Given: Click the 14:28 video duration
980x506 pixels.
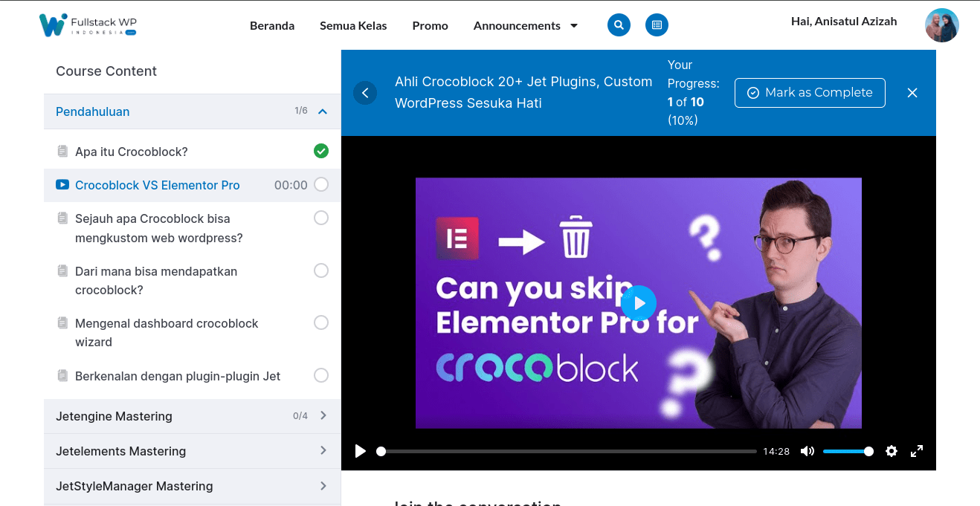Looking at the screenshot, I should (x=776, y=451).
